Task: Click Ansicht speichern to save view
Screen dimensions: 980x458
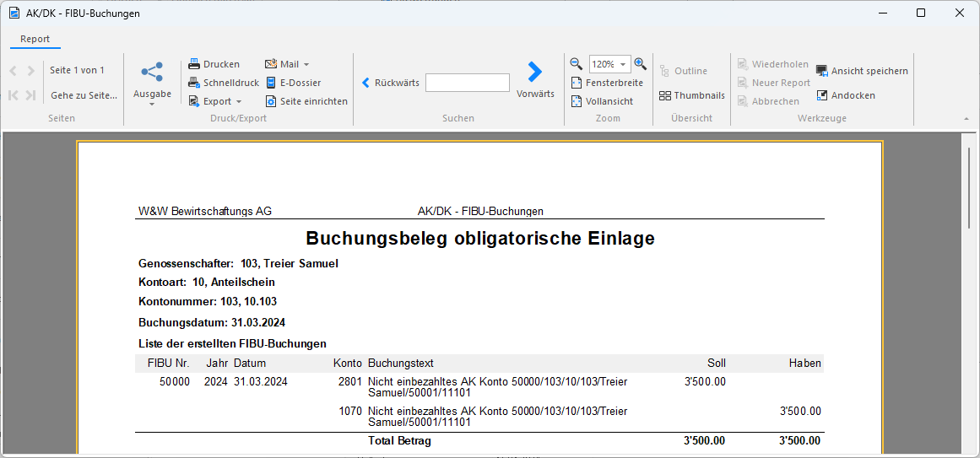Action: pyautogui.click(x=862, y=71)
